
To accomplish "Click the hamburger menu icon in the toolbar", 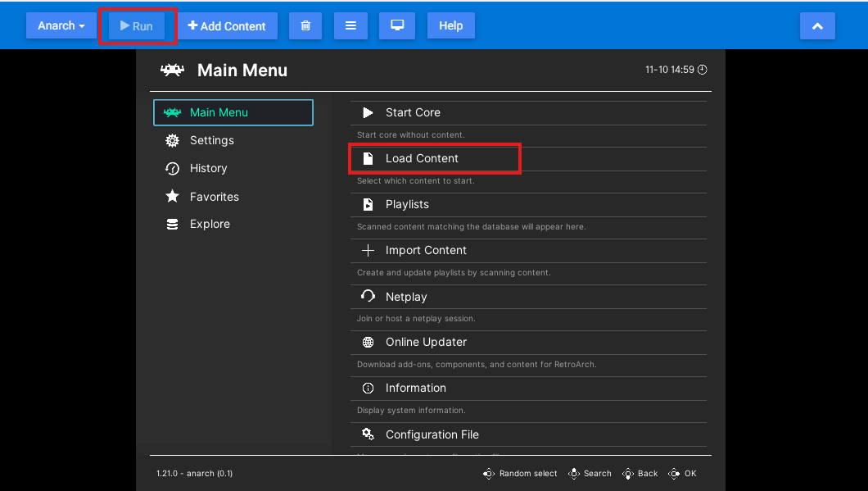I will click(x=350, y=25).
